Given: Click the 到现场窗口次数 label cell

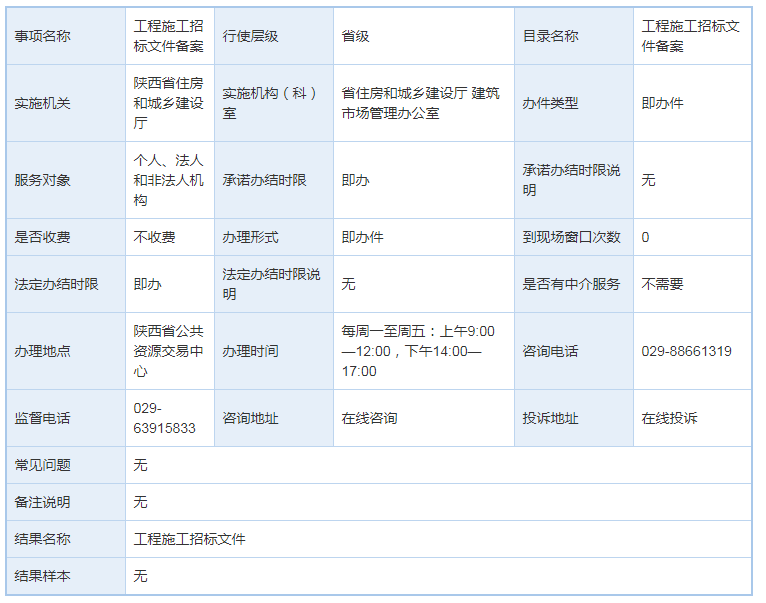Looking at the screenshot, I should 571,237.
